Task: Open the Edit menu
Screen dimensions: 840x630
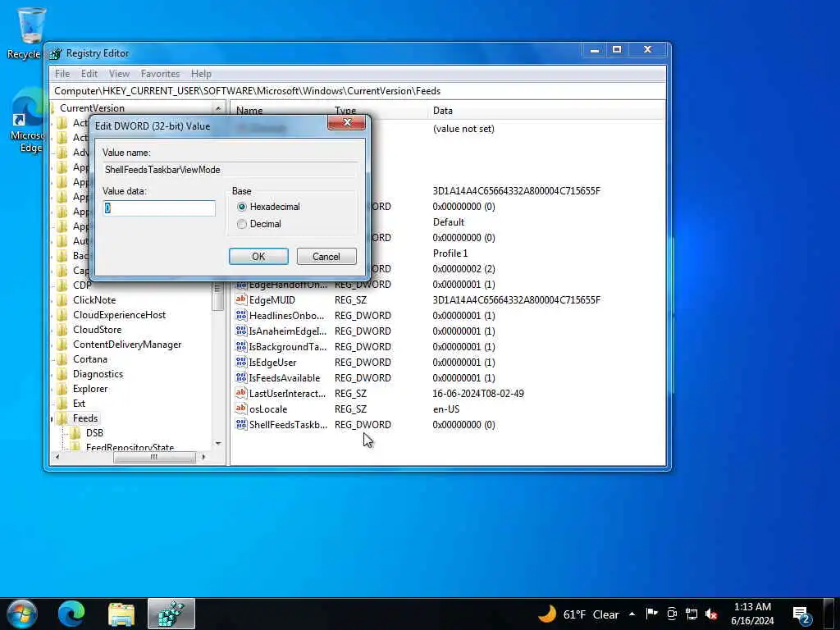Action: coord(89,74)
